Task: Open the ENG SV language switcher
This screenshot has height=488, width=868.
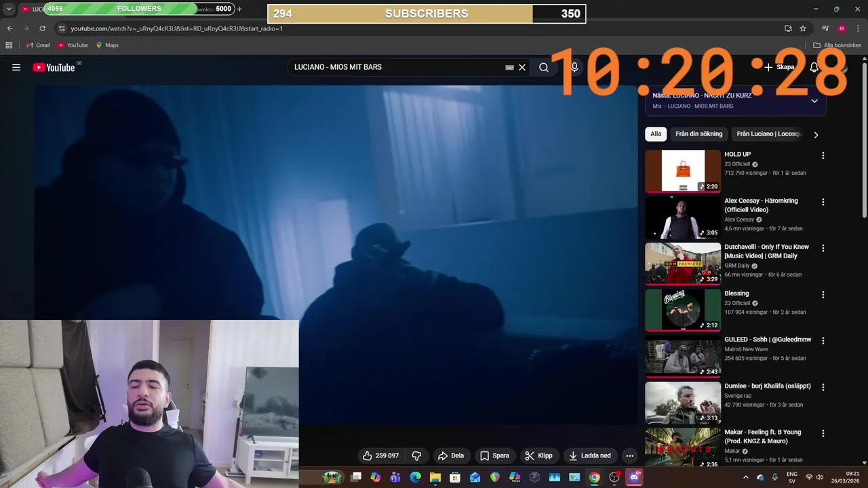Action: coord(792,477)
